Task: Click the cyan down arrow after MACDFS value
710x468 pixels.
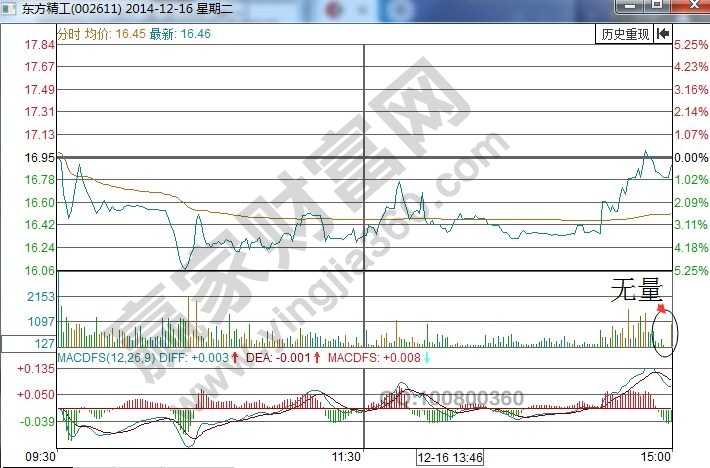Action: pyautogui.click(x=428, y=357)
